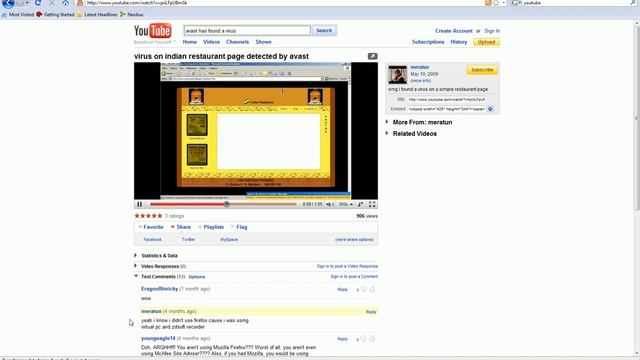Viewport: 640px width, 360px height.
Task: Thumb up the youngeagle14 comment
Action: click(372, 339)
